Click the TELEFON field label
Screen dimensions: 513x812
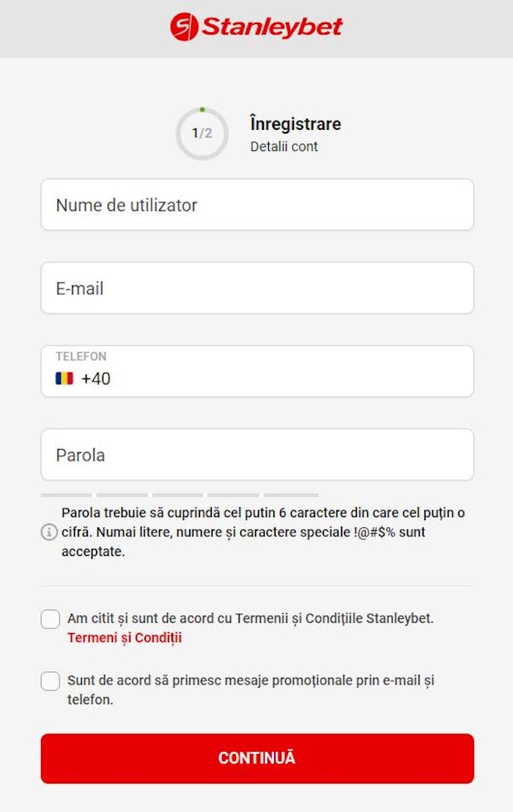tap(81, 356)
